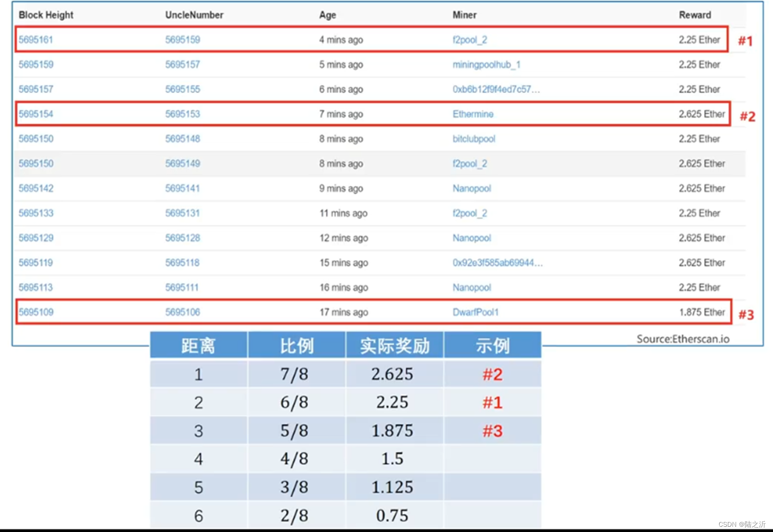
Task: Select the '7 mins ago' age cell
Action: click(x=341, y=114)
